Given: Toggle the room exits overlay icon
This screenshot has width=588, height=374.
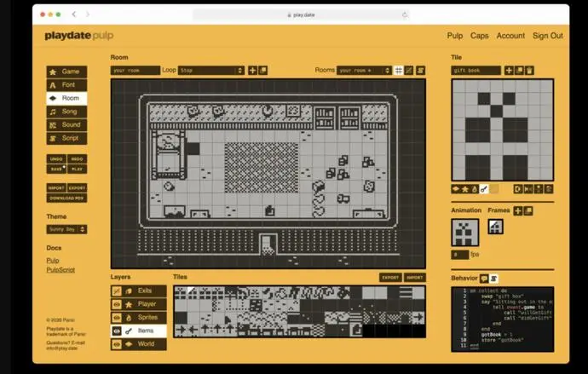Looking at the screenshot, I should (409, 71).
